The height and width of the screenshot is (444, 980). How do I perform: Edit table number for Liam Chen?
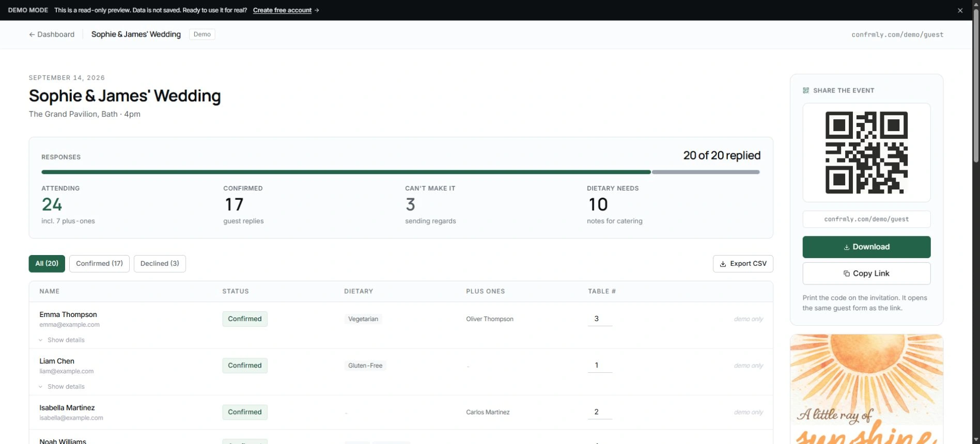click(x=600, y=366)
